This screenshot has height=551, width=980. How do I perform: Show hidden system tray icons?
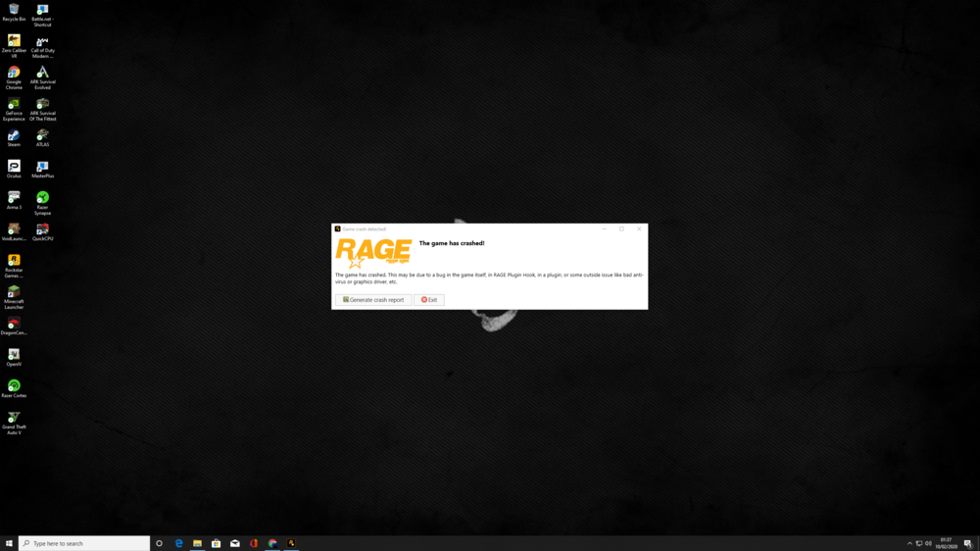point(909,543)
